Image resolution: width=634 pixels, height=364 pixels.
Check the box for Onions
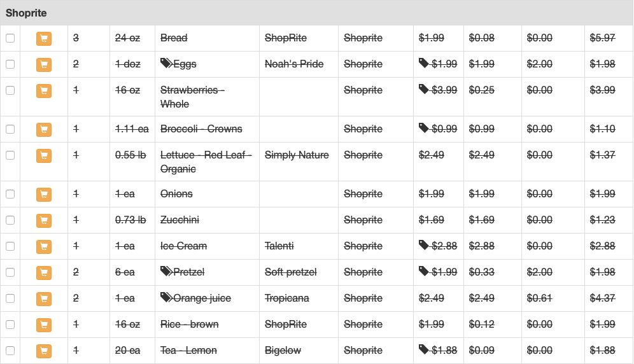pos(10,194)
